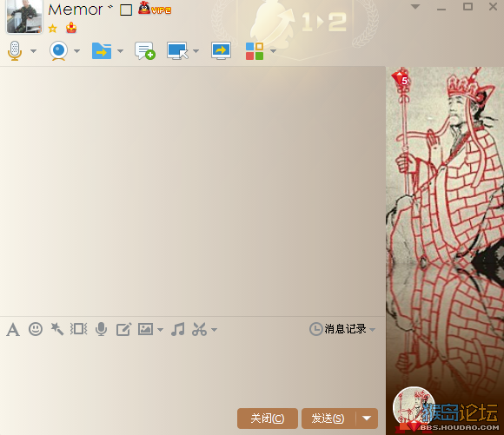Open send options arrow beside 发送
The image size is (504, 435).
(367, 419)
